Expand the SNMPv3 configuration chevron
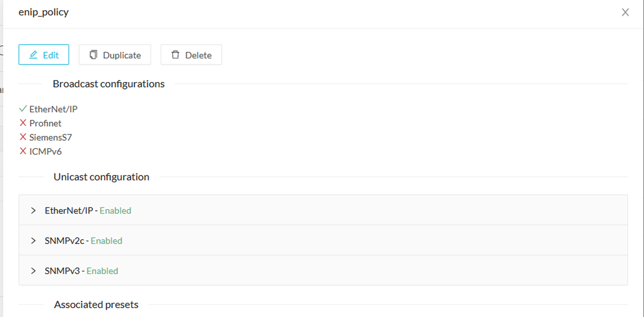Viewport: 644px width, 317px height. (34, 271)
